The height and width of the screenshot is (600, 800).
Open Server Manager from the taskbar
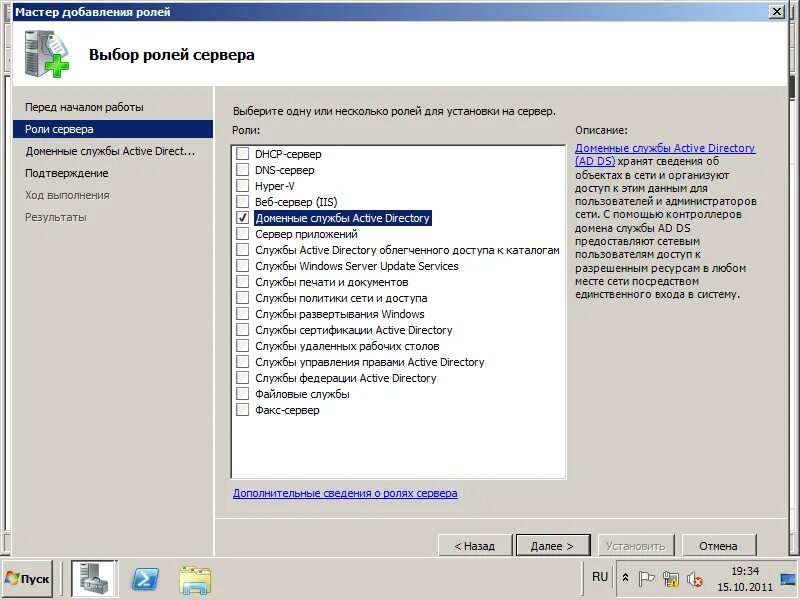94,579
